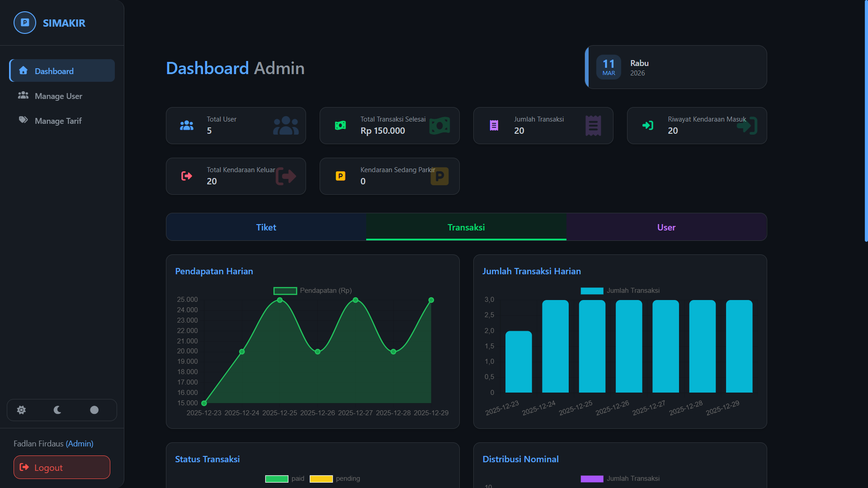Click the SIMAKIR logo circle
Screen dimensions: 868x488
[x=24, y=23]
